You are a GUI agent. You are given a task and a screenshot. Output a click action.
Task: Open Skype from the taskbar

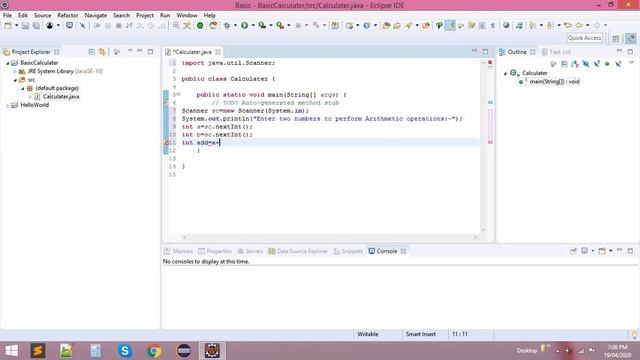coord(125,351)
